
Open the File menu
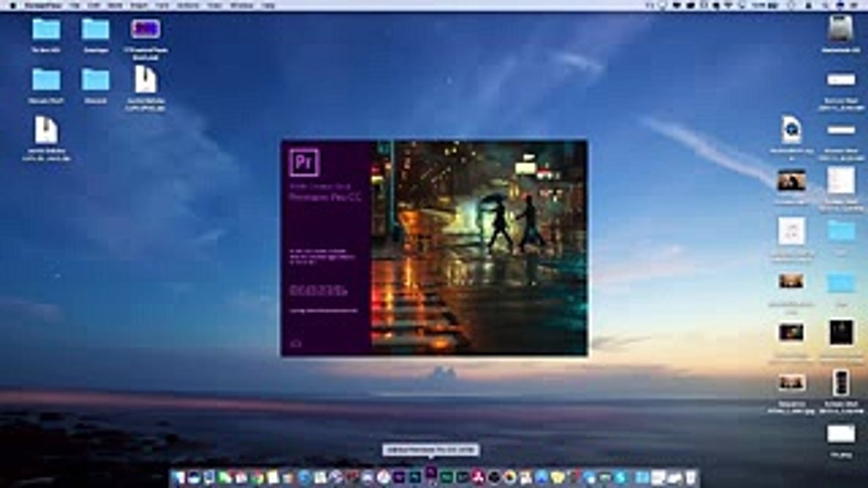pyautogui.click(x=75, y=5)
